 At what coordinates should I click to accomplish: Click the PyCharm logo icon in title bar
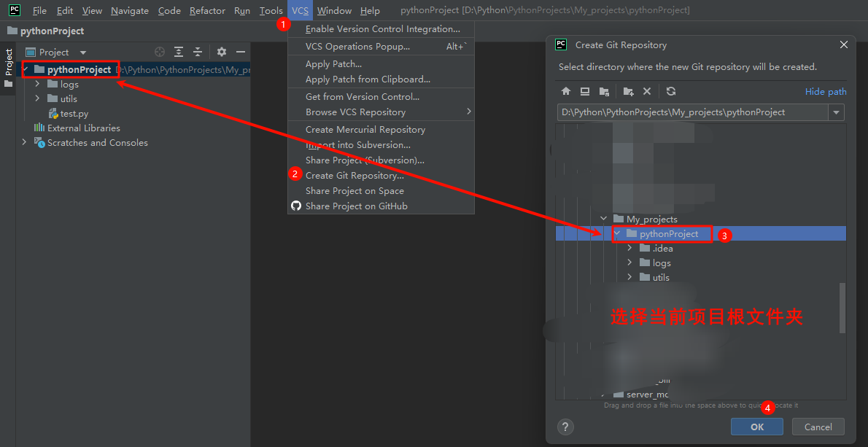click(15, 10)
